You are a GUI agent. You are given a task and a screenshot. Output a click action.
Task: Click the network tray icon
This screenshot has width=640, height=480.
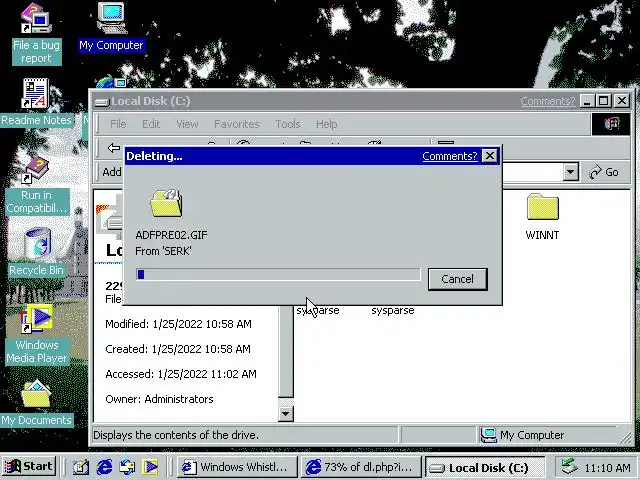[569, 466]
